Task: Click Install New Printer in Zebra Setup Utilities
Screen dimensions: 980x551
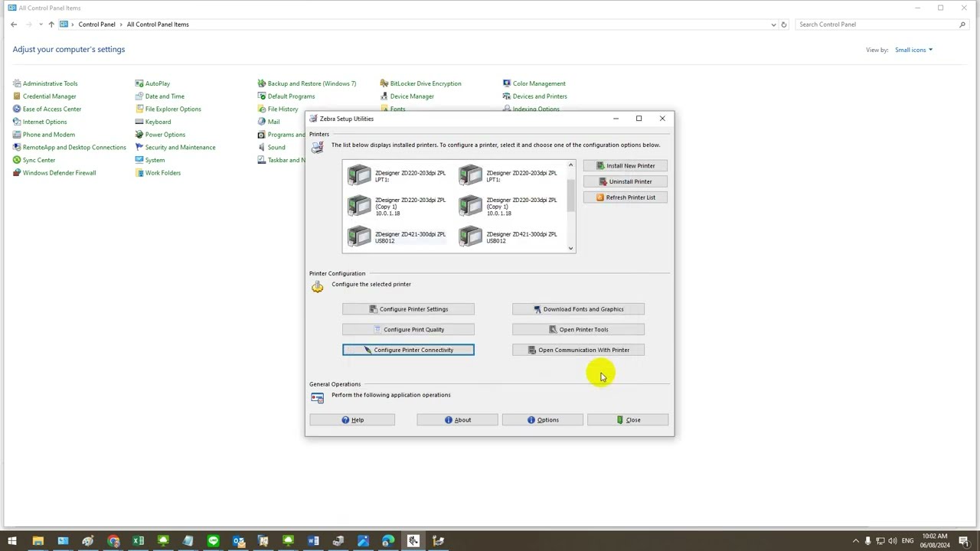Action: [625, 165]
